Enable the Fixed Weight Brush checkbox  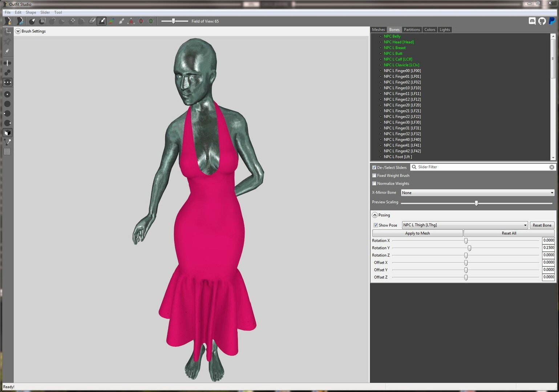tap(374, 176)
